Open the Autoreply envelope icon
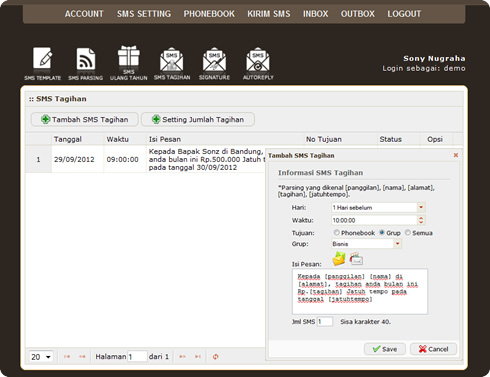Image resolution: width=490 pixels, height=377 pixels. coord(258,63)
